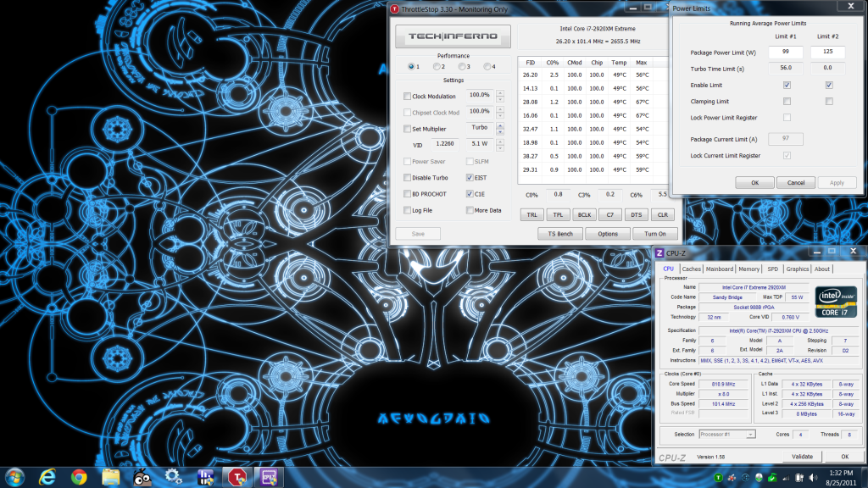Cancel the Power Limits dialog
Screen dimensions: 868x488
[796, 183]
